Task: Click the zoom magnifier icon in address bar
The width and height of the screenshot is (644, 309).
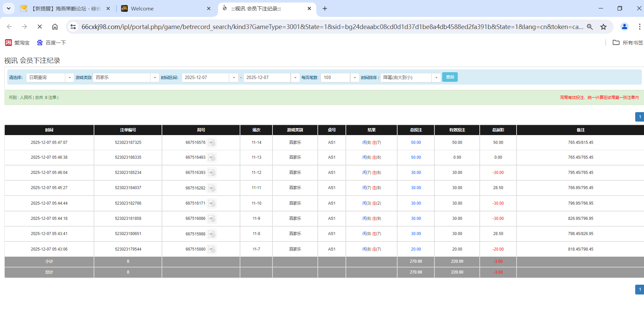Action: coord(590,27)
